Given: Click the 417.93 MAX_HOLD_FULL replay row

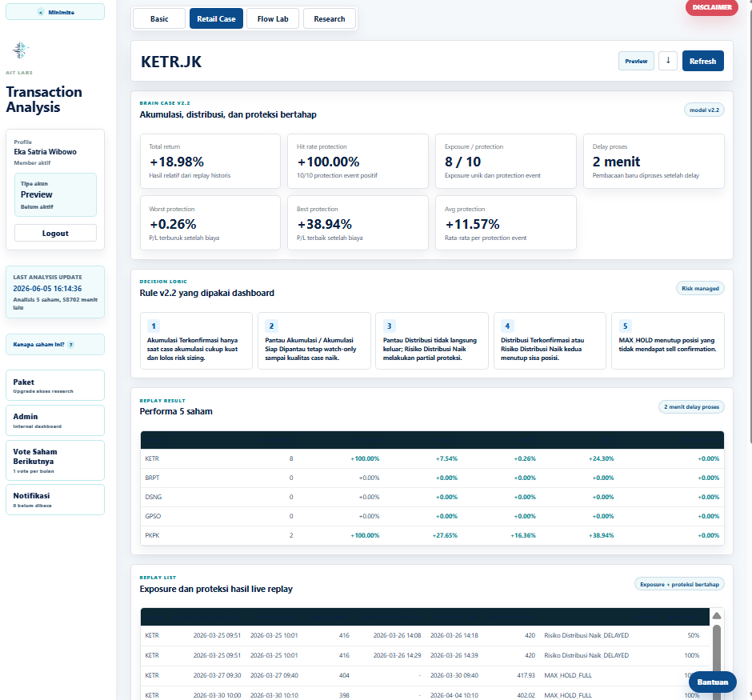Looking at the screenshot, I should coord(425,675).
